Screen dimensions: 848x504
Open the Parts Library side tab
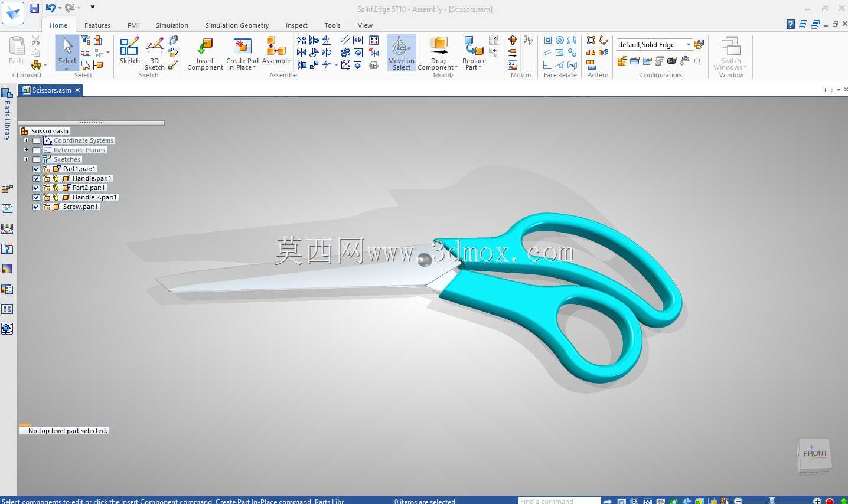(x=7, y=114)
